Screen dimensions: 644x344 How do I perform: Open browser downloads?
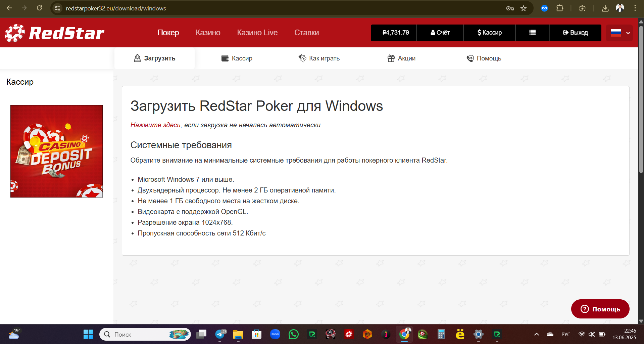coord(605,8)
